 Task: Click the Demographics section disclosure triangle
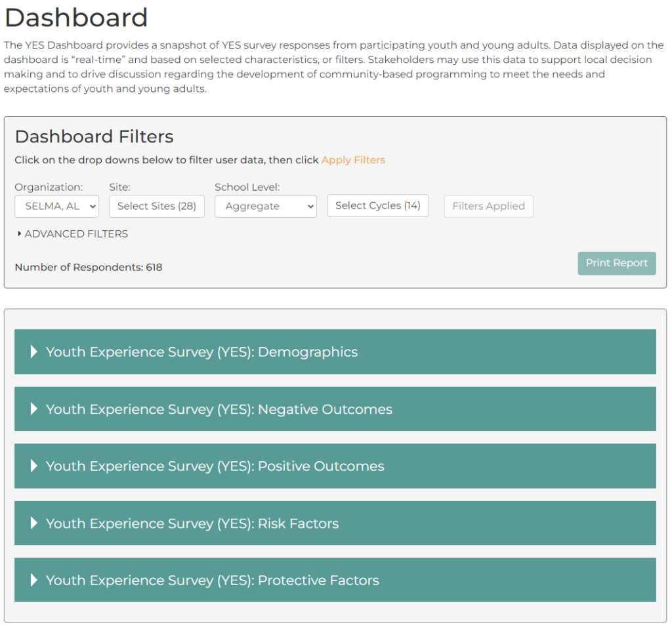tap(33, 352)
